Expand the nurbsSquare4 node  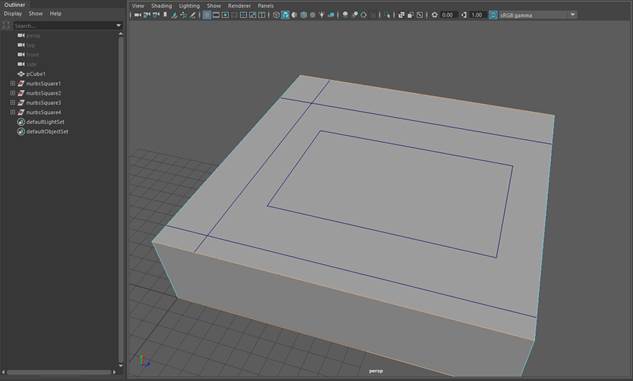[x=13, y=112]
